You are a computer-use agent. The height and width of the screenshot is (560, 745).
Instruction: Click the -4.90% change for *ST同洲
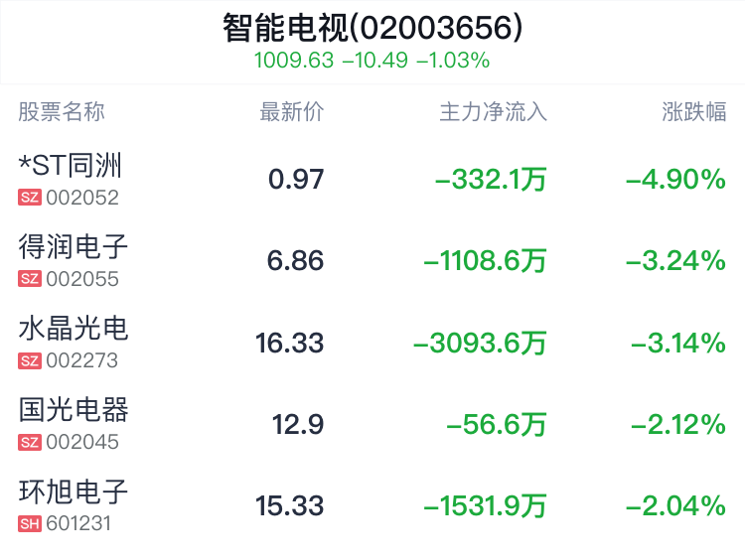675,180
